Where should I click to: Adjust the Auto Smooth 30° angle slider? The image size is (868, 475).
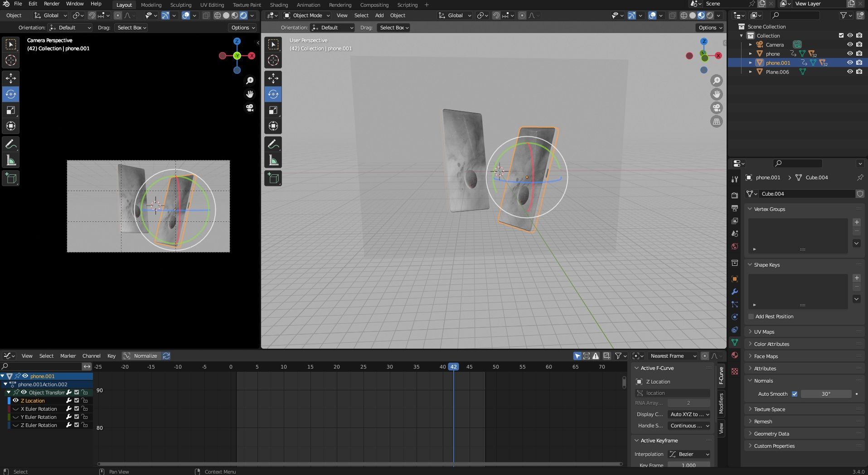click(x=826, y=394)
